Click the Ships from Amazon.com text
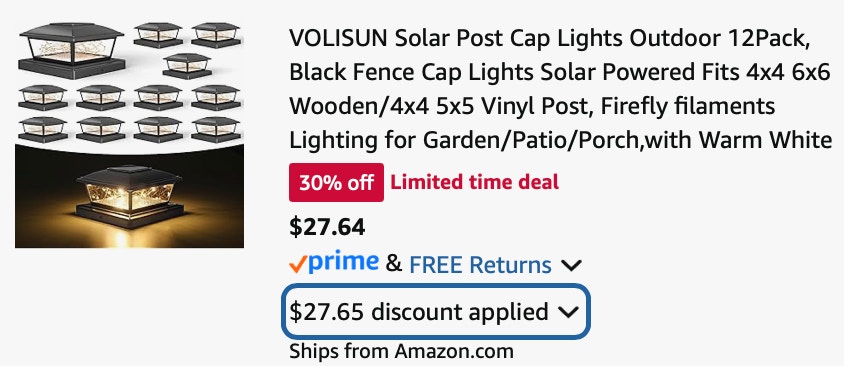 (x=402, y=351)
